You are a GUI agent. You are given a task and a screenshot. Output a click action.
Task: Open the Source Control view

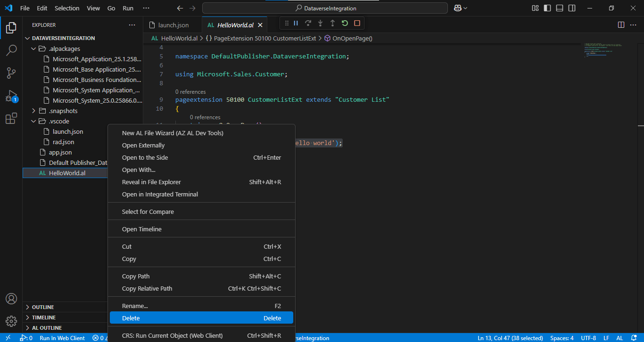(11, 73)
